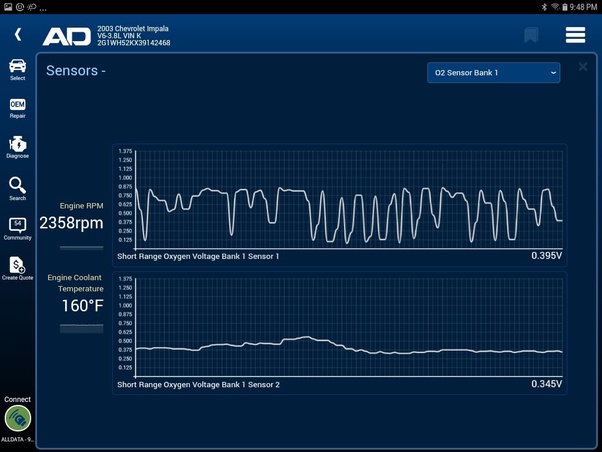The width and height of the screenshot is (602, 452).
Task: Click the 2003 Chevrolet Impala vehicle title
Action: coord(132,28)
